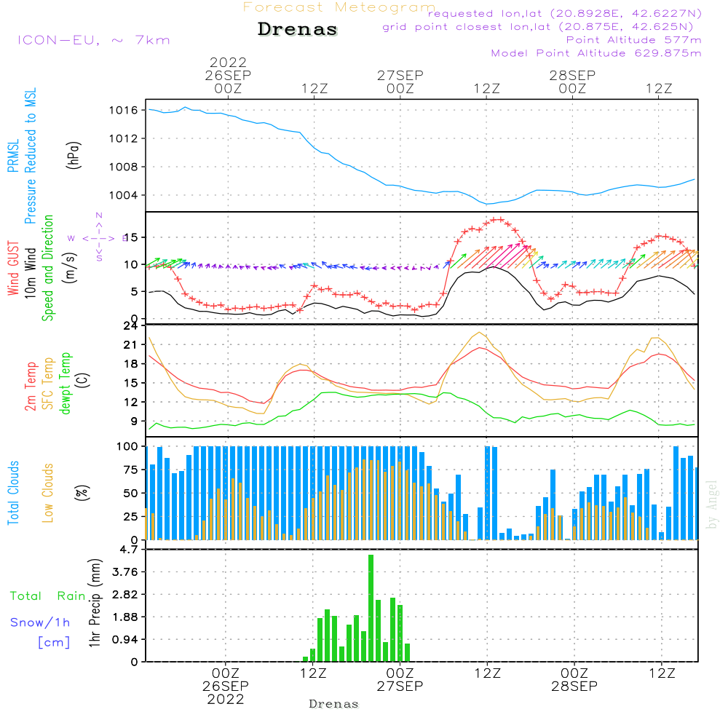728x728 pixels.
Task: Click the top '2022 26SEP 00Z' label
Action: click(228, 75)
